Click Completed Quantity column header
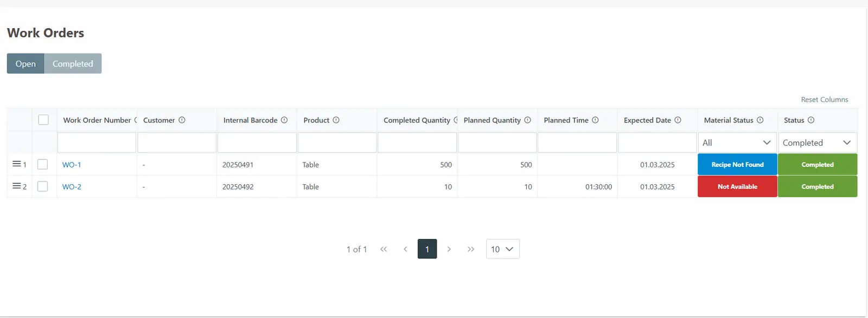Image resolution: width=868 pixels, height=318 pixels. pos(417,120)
